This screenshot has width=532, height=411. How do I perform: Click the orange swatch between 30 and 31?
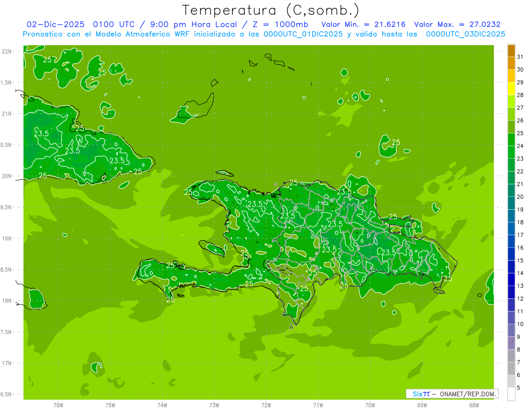click(x=511, y=63)
